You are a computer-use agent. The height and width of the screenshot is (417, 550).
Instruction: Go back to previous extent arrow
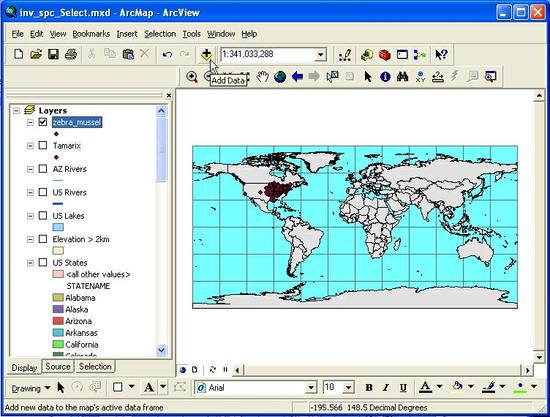[297, 76]
